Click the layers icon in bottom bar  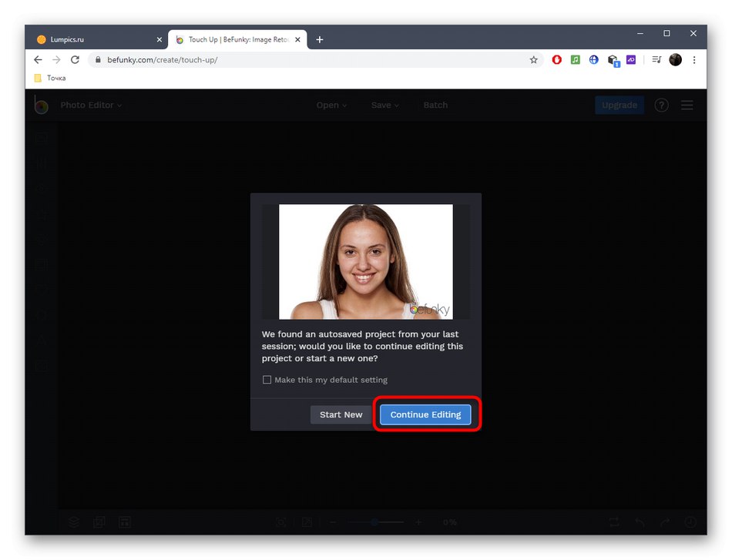click(74, 522)
